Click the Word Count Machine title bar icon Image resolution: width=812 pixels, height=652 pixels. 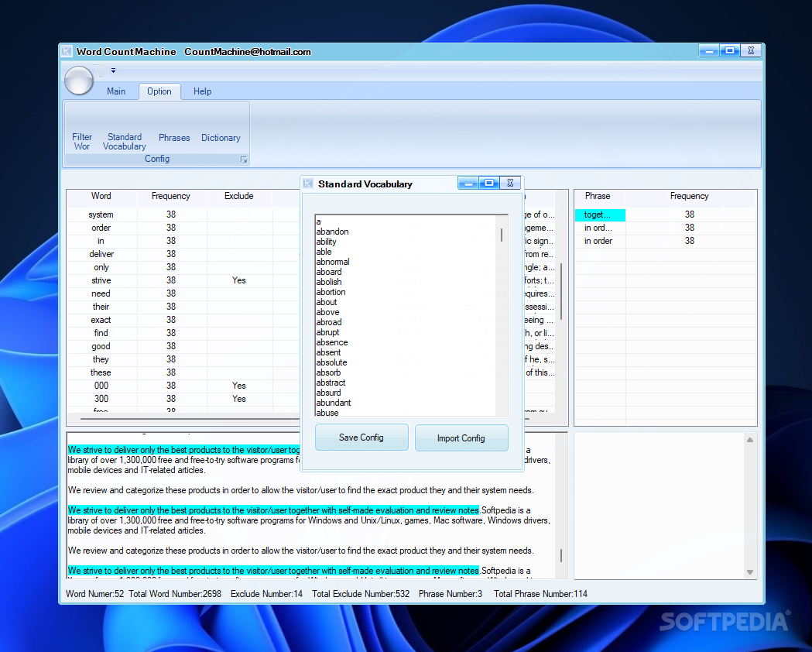tap(67, 51)
